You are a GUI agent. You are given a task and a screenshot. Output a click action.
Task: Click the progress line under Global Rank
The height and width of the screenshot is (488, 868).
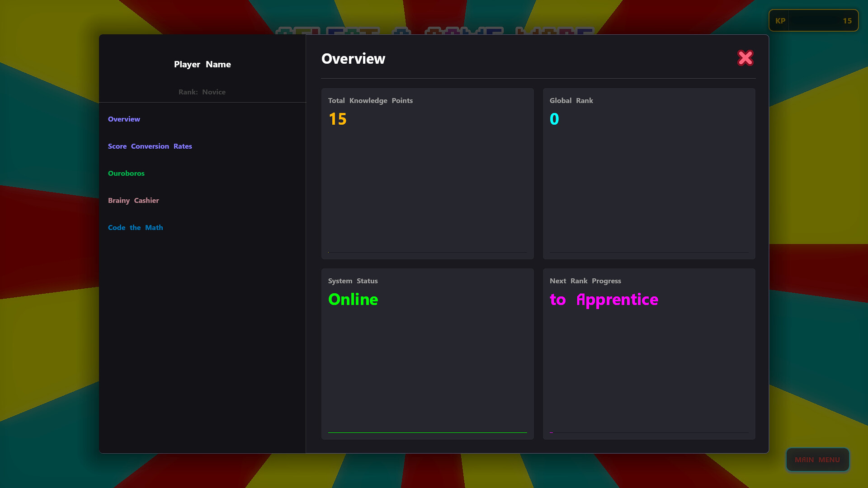[x=649, y=252]
